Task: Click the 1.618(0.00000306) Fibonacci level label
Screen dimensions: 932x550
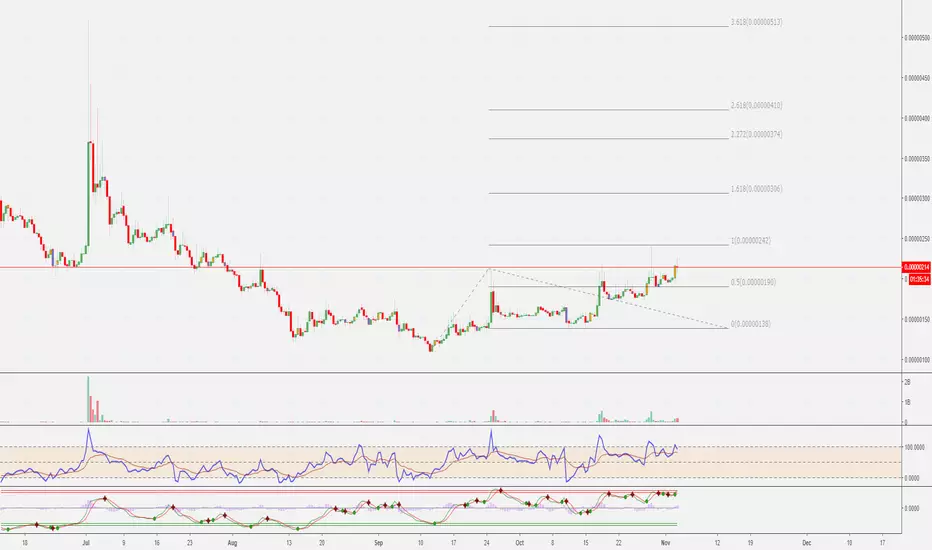Action: coord(756,189)
